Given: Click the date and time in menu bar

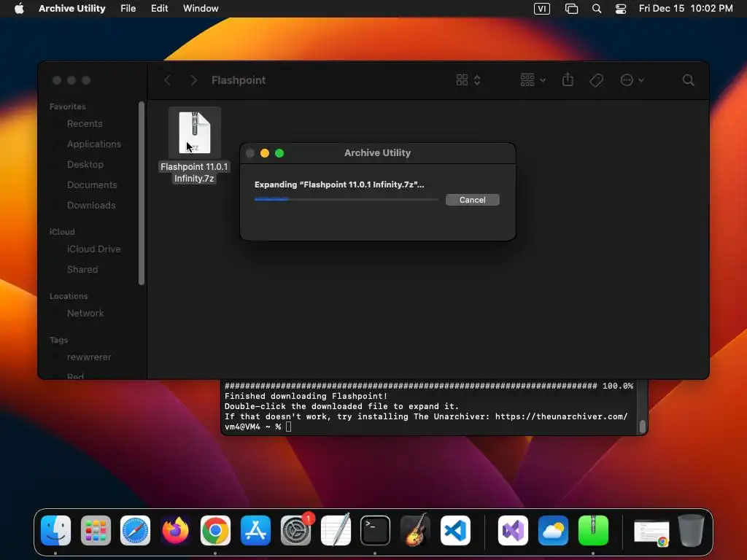Looking at the screenshot, I should [686, 8].
